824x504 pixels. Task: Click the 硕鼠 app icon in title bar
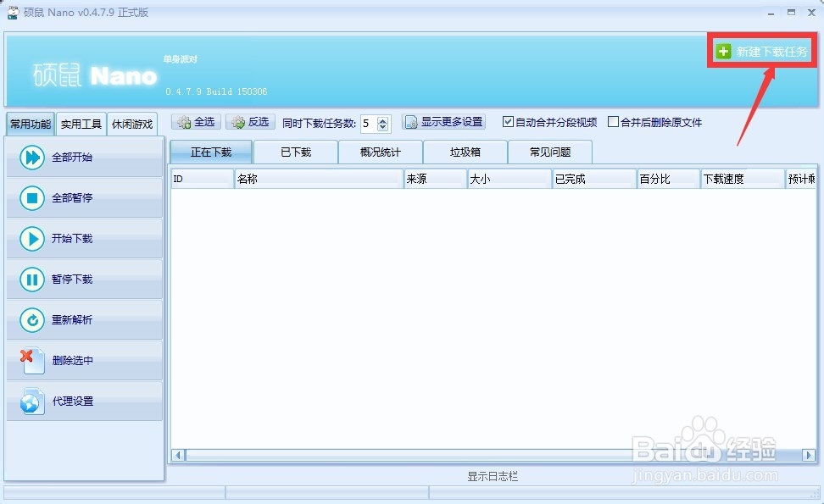[x=13, y=12]
